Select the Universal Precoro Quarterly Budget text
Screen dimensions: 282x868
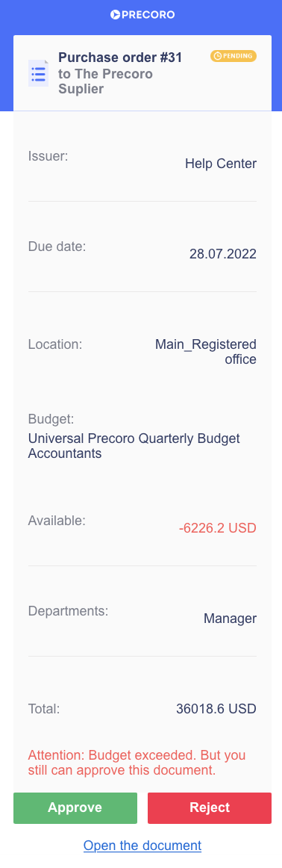point(134,438)
